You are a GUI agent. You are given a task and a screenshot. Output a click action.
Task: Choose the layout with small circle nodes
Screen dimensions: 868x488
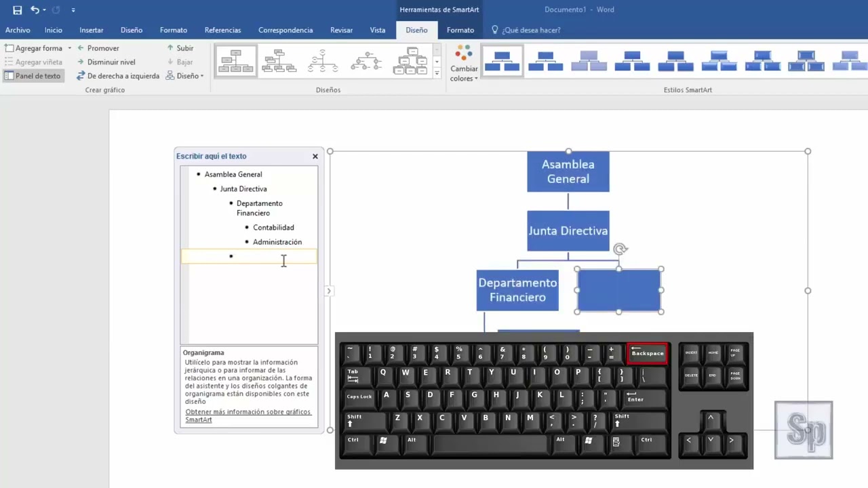(x=366, y=61)
